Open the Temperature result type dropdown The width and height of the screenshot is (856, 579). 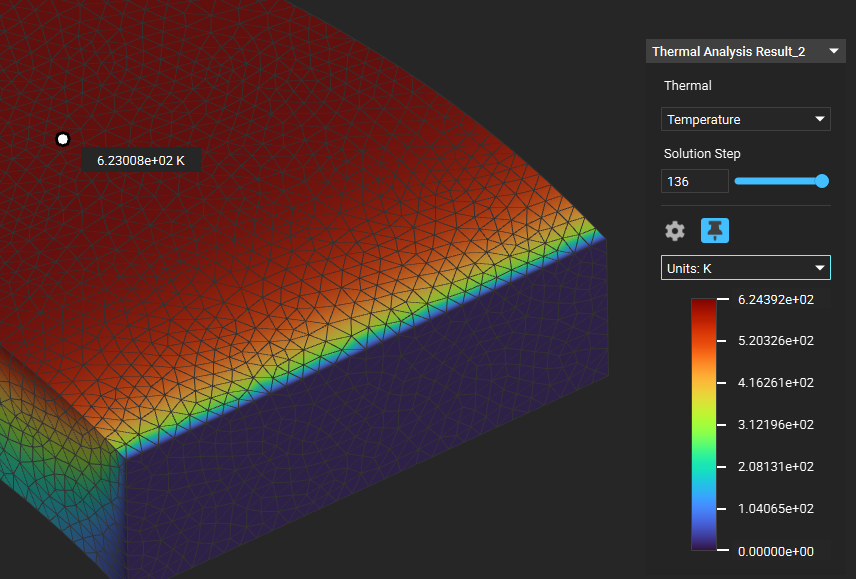tap(746, 119)
